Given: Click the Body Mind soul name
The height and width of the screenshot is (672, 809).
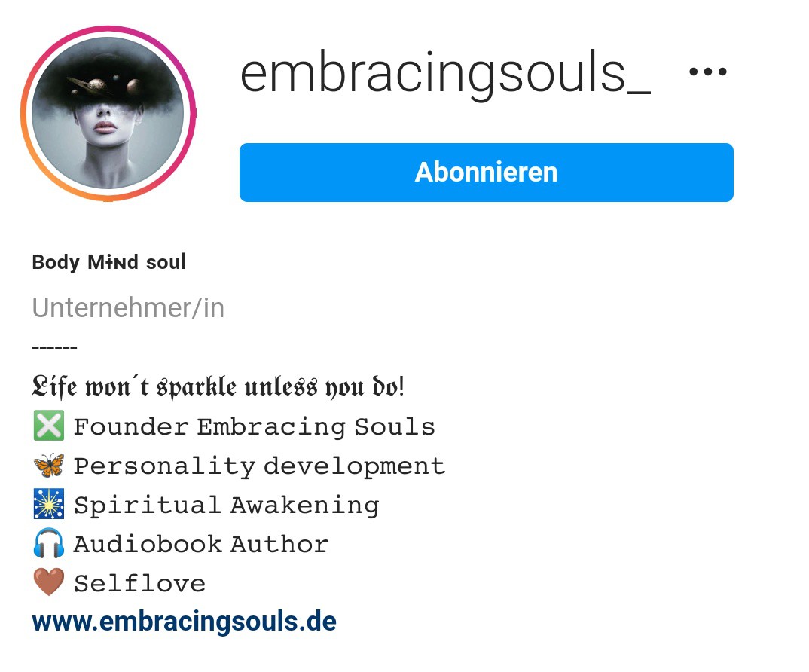Looking at the screenshot, I should pyautogui.click(x=109, y=262).
